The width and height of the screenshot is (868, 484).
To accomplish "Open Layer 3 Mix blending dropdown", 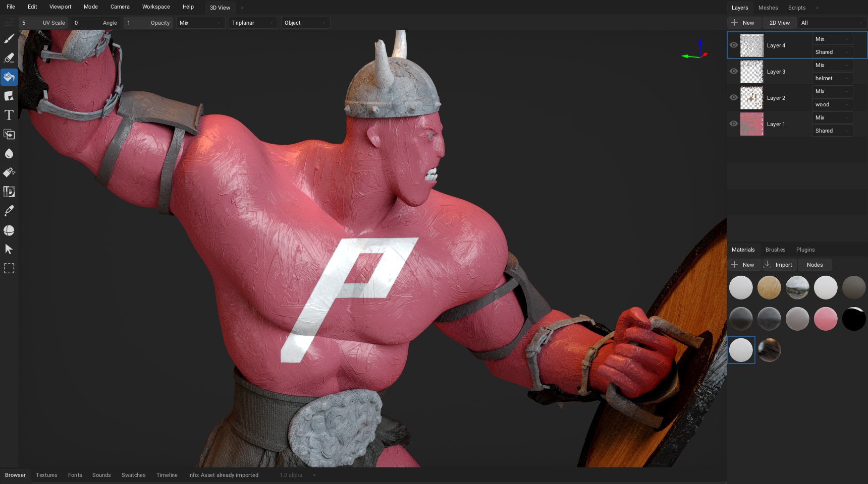I will click(832, 65).
